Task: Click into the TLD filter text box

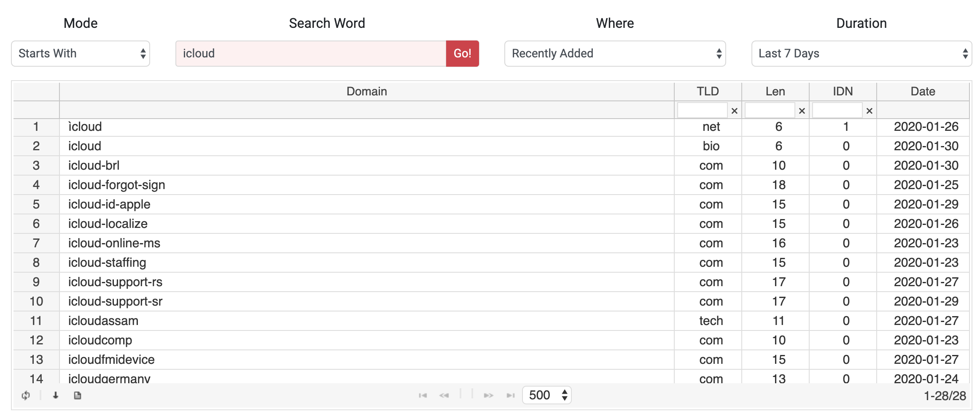Action: pos(702,111)
